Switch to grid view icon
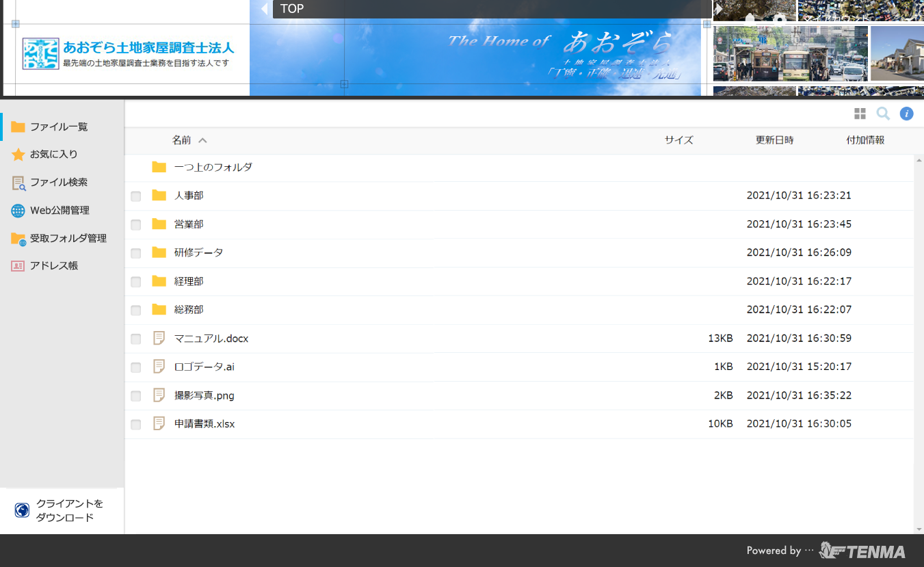 pyautogui.click(x=860, y=114)
